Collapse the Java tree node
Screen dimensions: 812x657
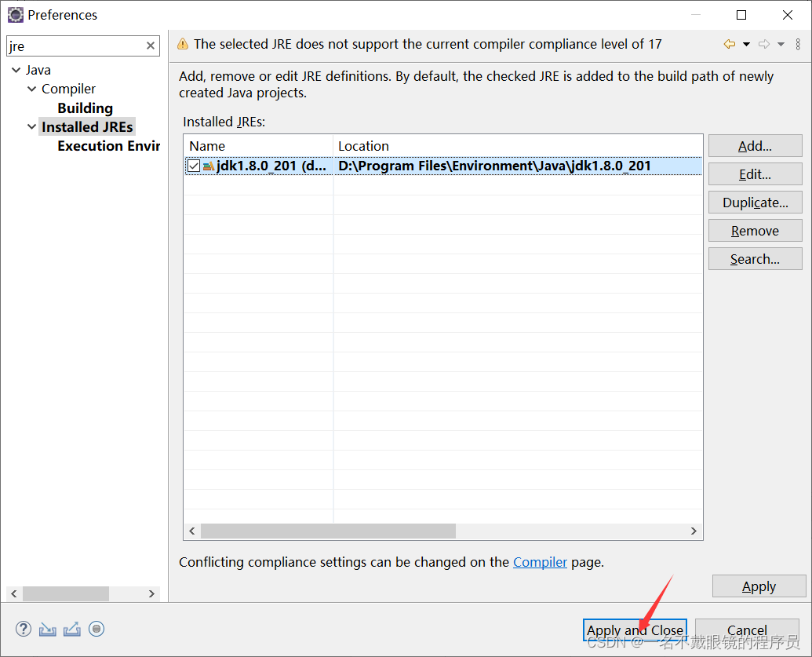point(16,70)
